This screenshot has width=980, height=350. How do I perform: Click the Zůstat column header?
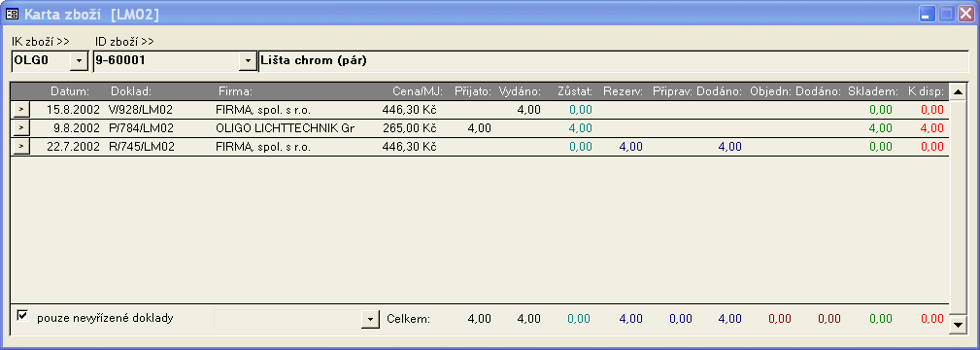coord(575,91)
